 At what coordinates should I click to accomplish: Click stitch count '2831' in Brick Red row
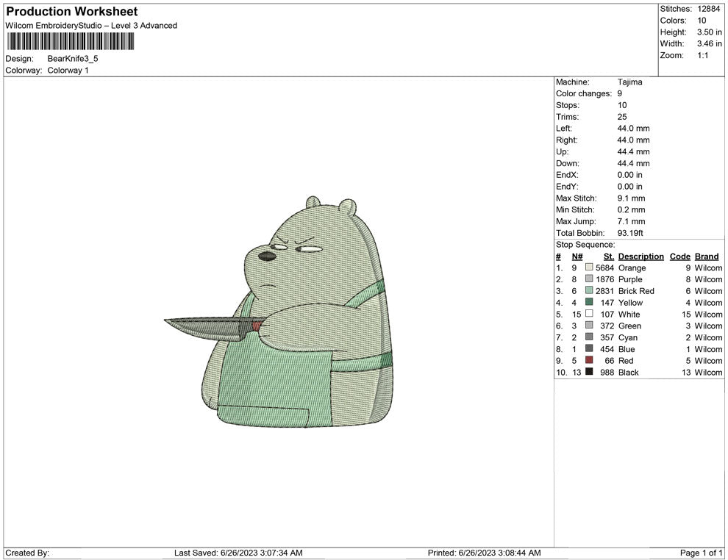pyautogui.click(x=605, y=291)
